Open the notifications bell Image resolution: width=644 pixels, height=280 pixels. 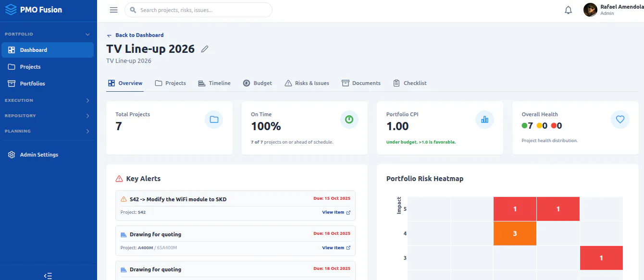click(x=569, y=10)
